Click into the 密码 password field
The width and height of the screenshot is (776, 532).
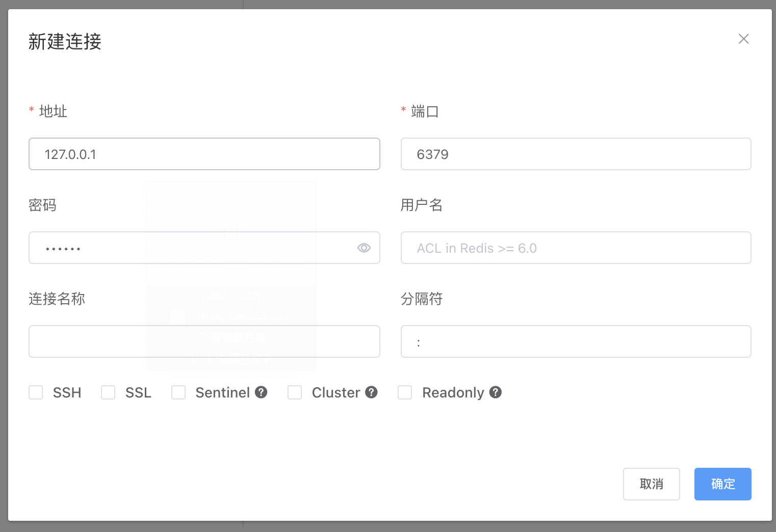click(x=204, y=248)
